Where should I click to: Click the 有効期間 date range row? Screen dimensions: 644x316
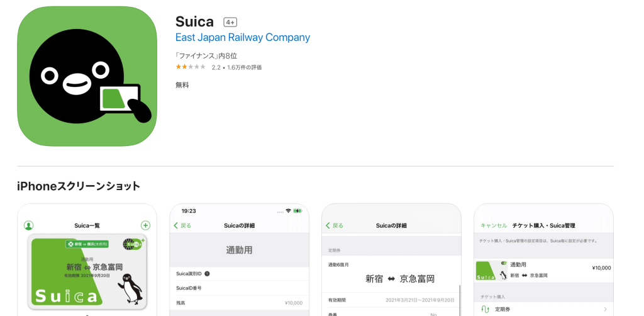(x=391, y=300)
